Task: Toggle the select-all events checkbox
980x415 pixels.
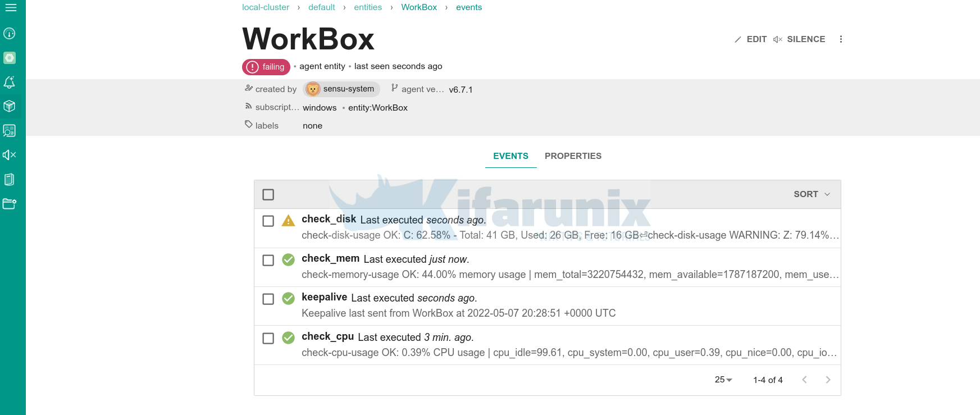Action: point(268,195)
